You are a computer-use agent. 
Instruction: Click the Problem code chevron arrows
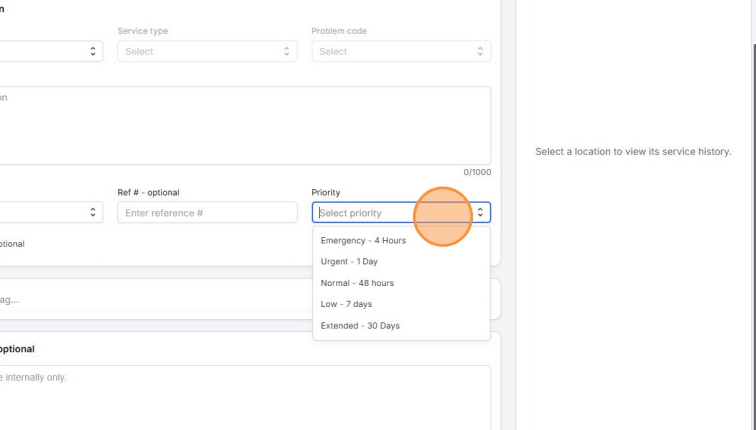pyautogui.click(x=480, y=51)
